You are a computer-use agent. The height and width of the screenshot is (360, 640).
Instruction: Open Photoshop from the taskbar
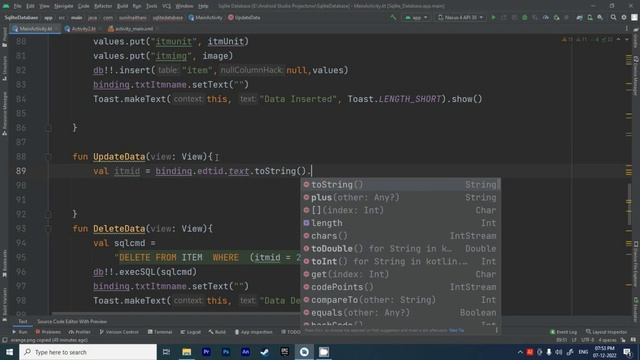[x=226, y=352]
